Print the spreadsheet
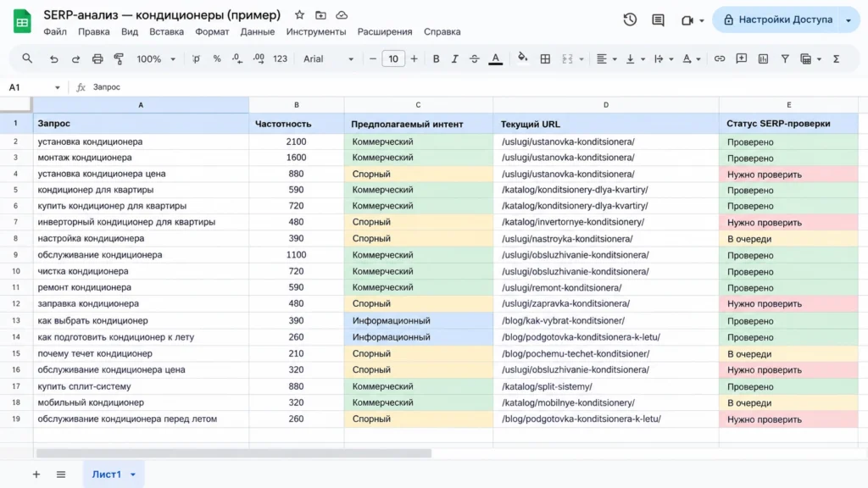 tap(97, 58)
